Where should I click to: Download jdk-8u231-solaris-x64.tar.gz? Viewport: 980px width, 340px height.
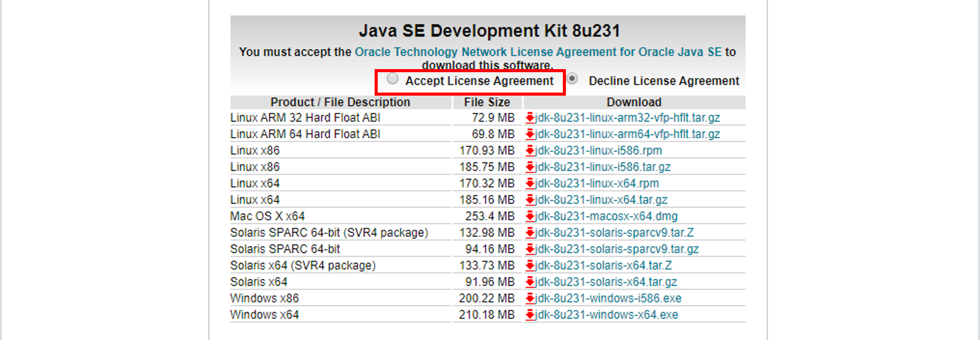[606, 282]
